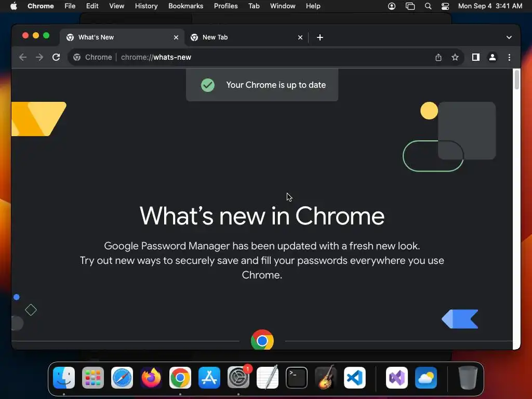Open System Settings from the Dock
Viewport: 532px width, 399px height.
[x=238, y=378]
